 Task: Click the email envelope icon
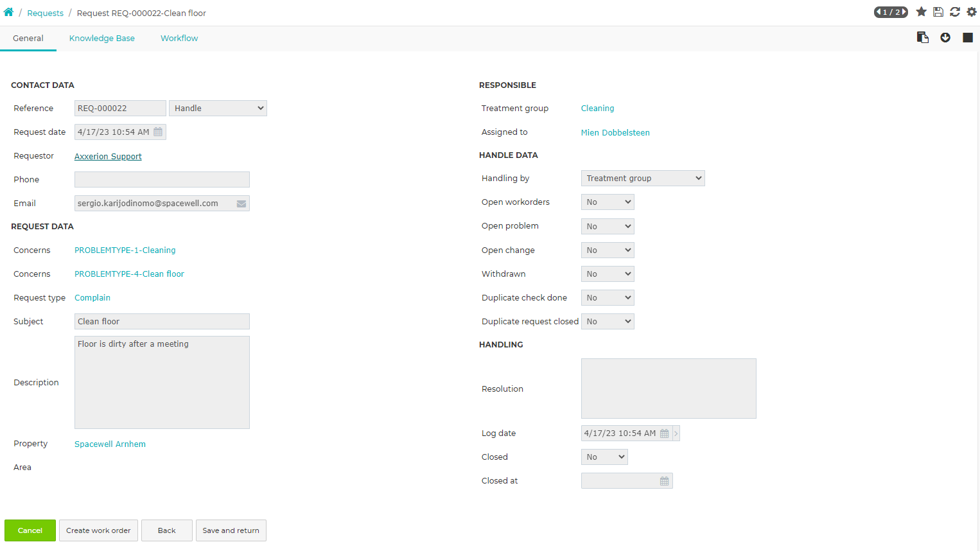coord(241,204)
